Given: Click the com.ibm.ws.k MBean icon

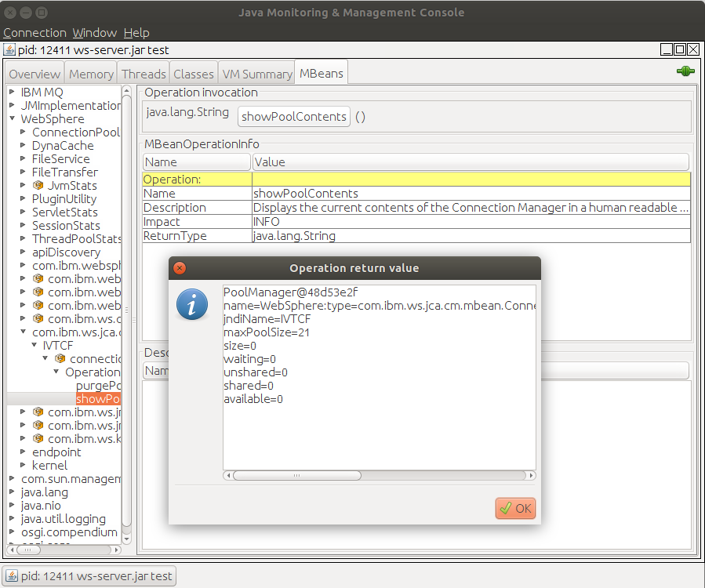Looking at the screenshot, I should (x=38, y=439).
